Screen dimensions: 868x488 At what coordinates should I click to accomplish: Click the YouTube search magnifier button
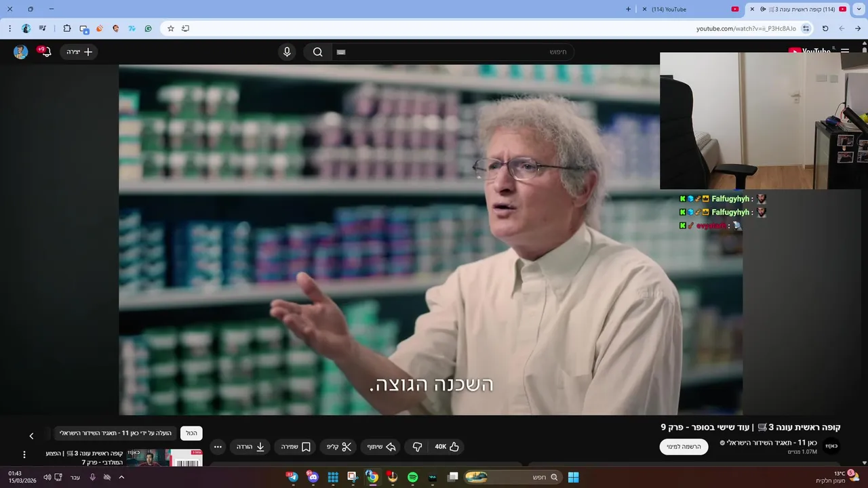(317, 52)
